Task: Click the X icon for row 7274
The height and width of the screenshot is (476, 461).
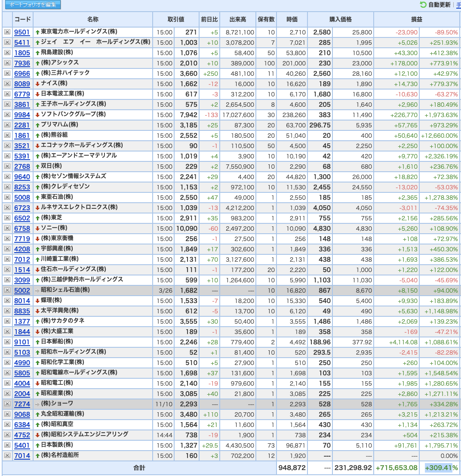Action: click(7, 404)
